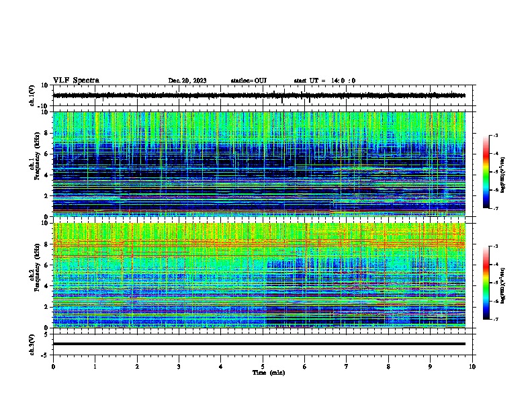Click tick label "9" on the Time axis

(430, 367)
